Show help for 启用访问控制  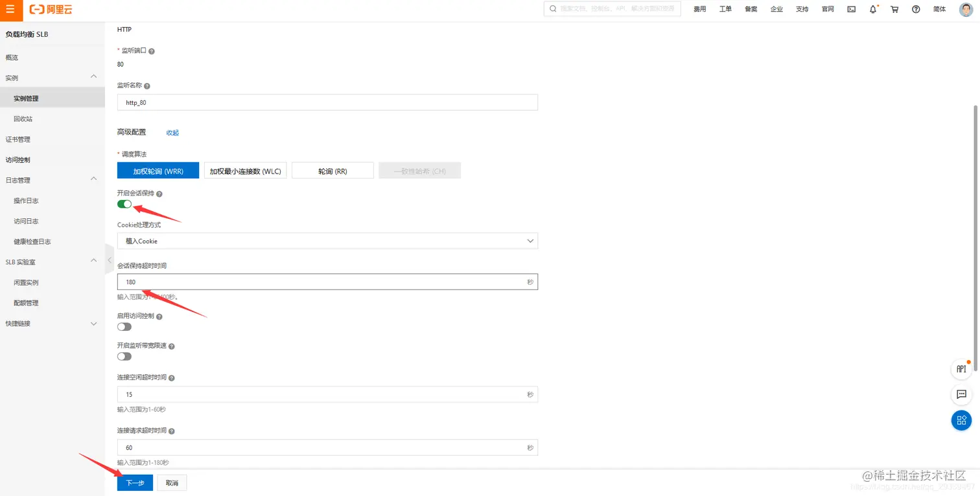(159, 317)
